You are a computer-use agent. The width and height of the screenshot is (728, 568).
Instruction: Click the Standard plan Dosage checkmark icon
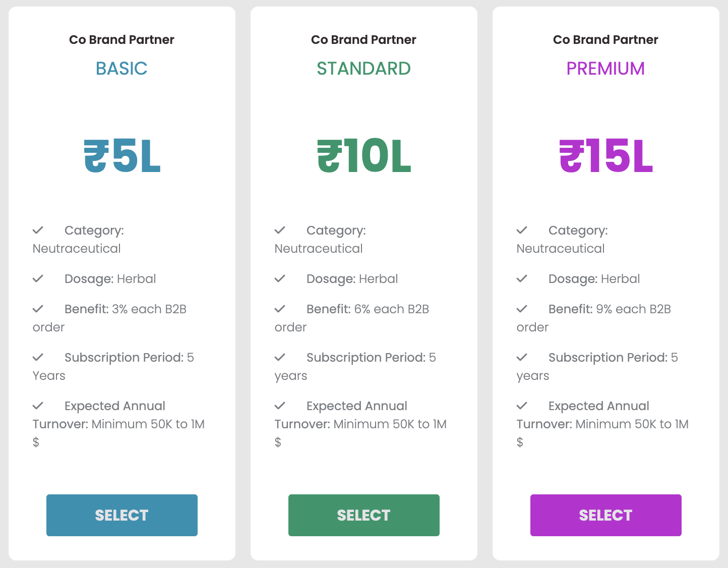(280, 279)
